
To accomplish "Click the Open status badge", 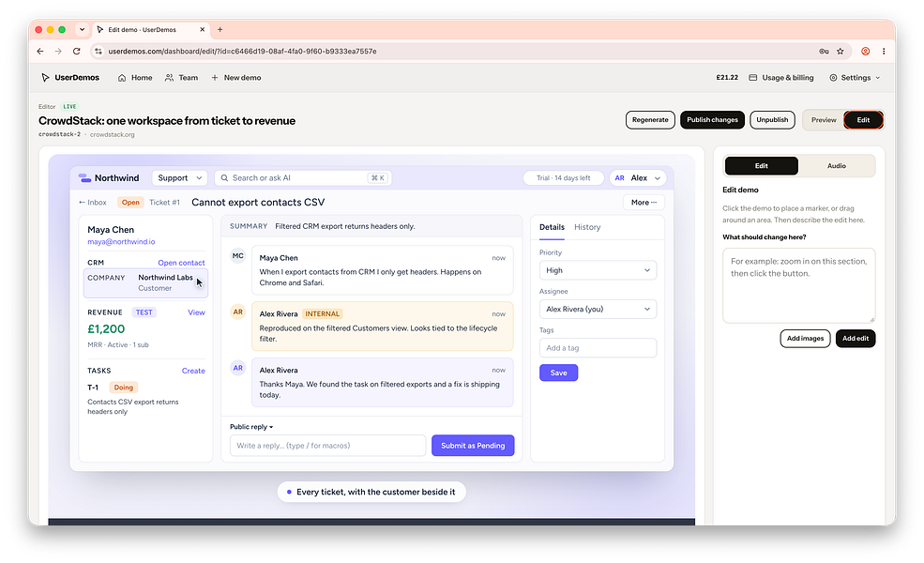I will point(130,202).
